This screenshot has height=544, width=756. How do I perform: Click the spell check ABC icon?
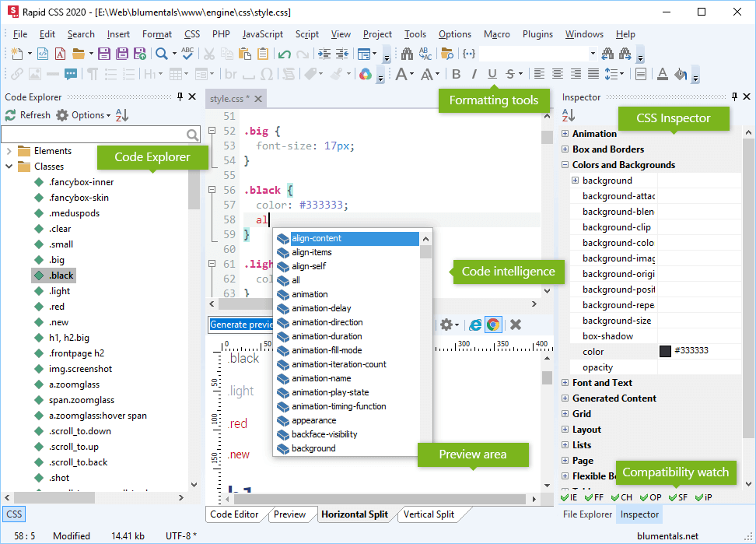(x=187, y=54)
